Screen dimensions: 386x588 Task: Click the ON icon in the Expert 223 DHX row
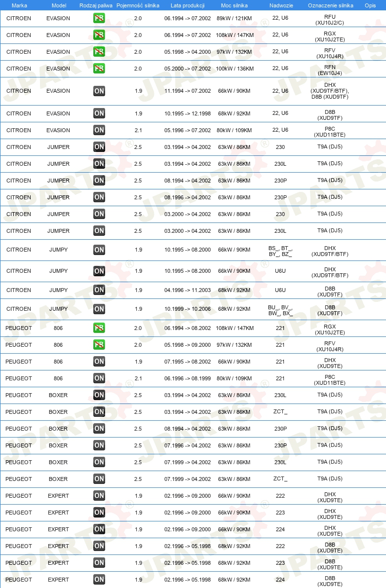coord(99,512)
